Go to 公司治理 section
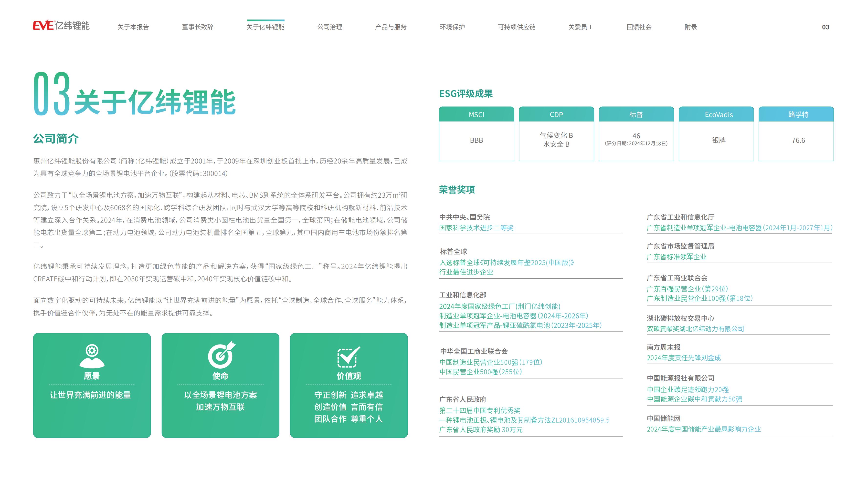 [330, 27]
